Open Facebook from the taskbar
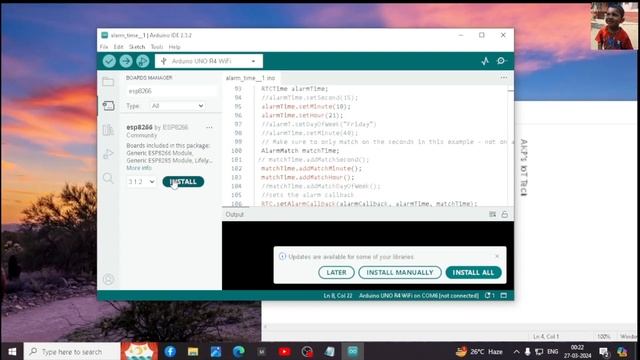 170,351
